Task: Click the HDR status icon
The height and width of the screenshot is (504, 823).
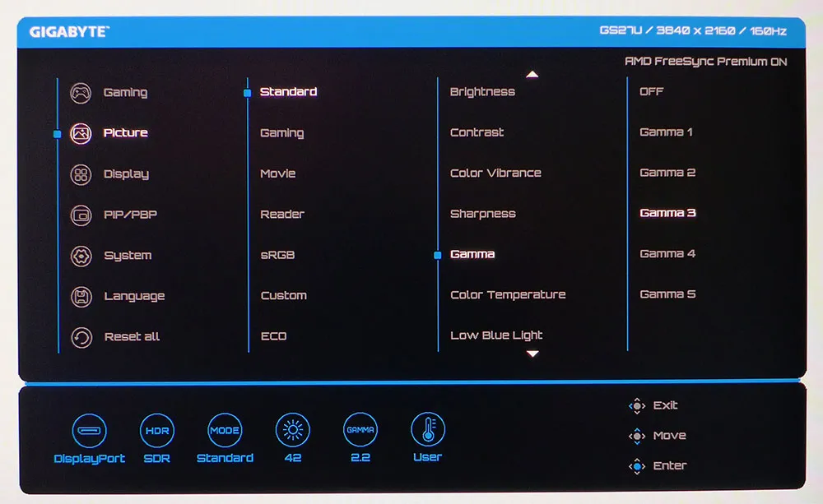Action: coord(157,431)
